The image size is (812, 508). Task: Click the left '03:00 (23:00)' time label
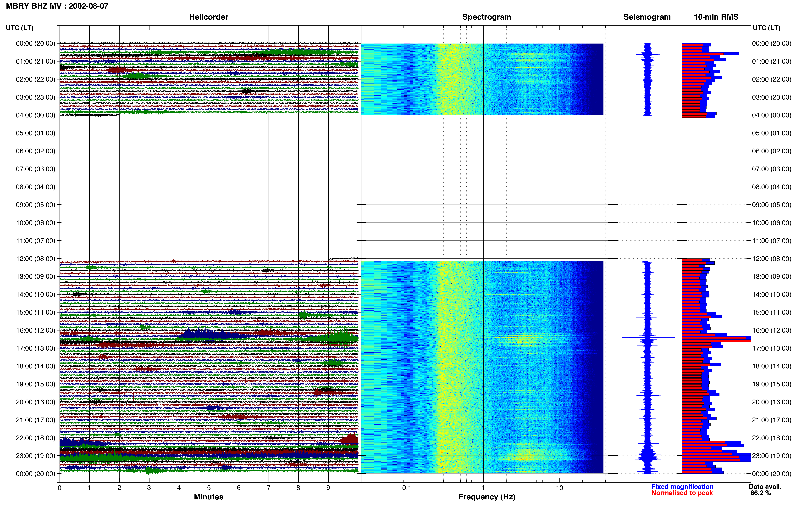point(36,97)
